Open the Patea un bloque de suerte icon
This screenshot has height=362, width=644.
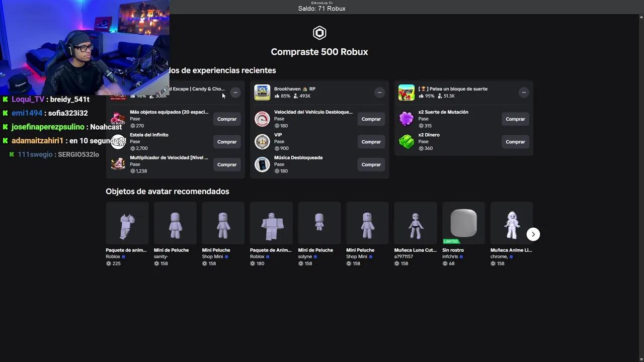407,93
